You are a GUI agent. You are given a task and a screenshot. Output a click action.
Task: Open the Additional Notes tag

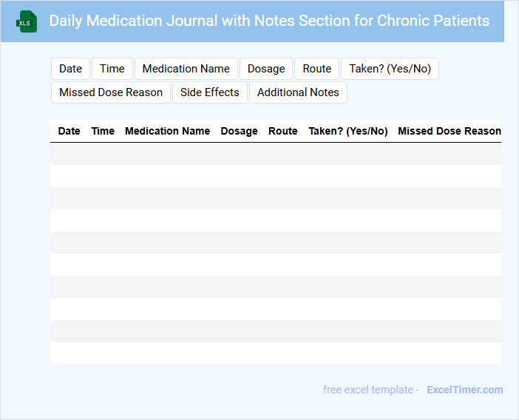[x=298, y=92]
